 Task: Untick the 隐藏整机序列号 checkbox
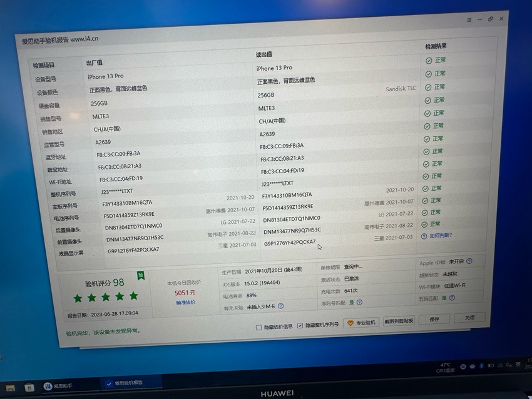300,326
